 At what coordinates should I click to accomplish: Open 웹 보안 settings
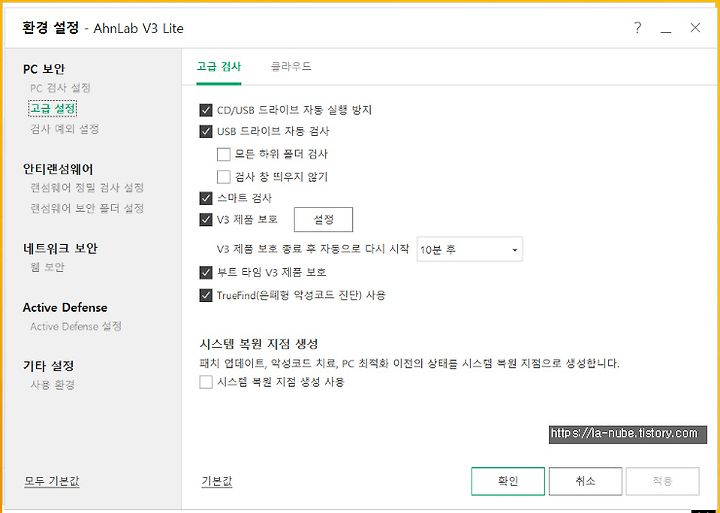47,267
